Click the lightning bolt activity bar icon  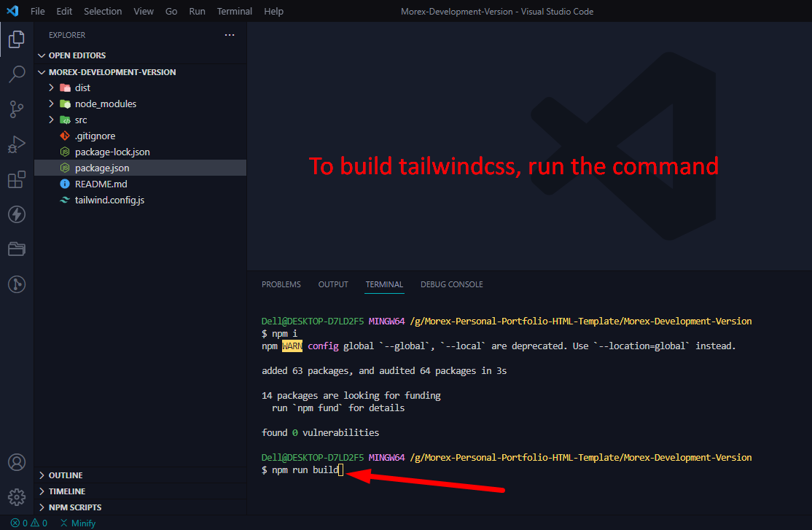tap(17, 214)
